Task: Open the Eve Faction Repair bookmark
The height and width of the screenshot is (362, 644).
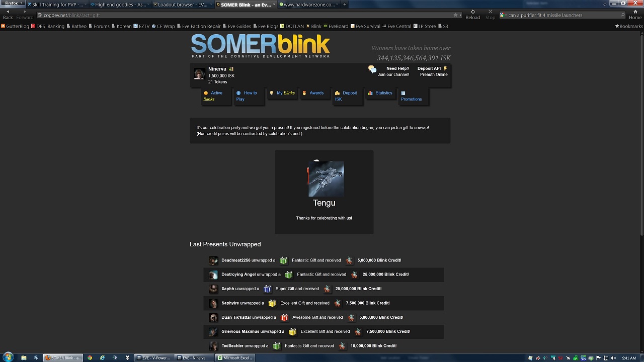Action: click(198, 26)
